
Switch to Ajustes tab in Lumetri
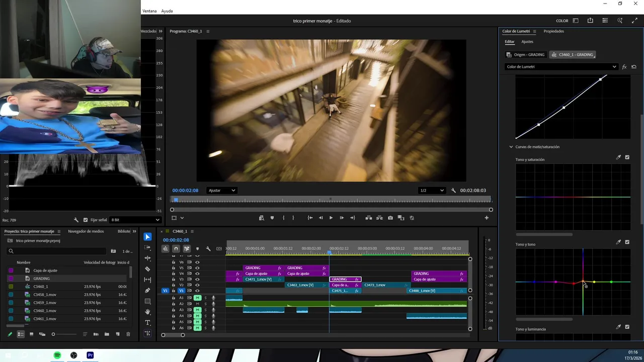527,42
